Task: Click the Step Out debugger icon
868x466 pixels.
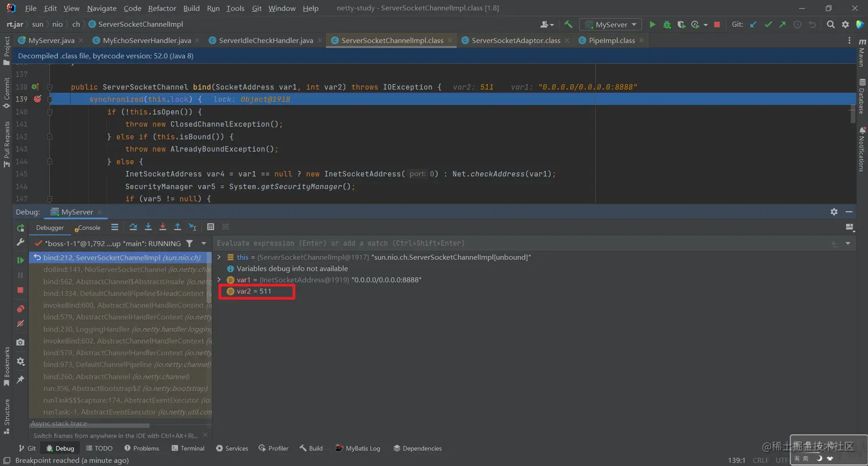Action: click(177, 227)
